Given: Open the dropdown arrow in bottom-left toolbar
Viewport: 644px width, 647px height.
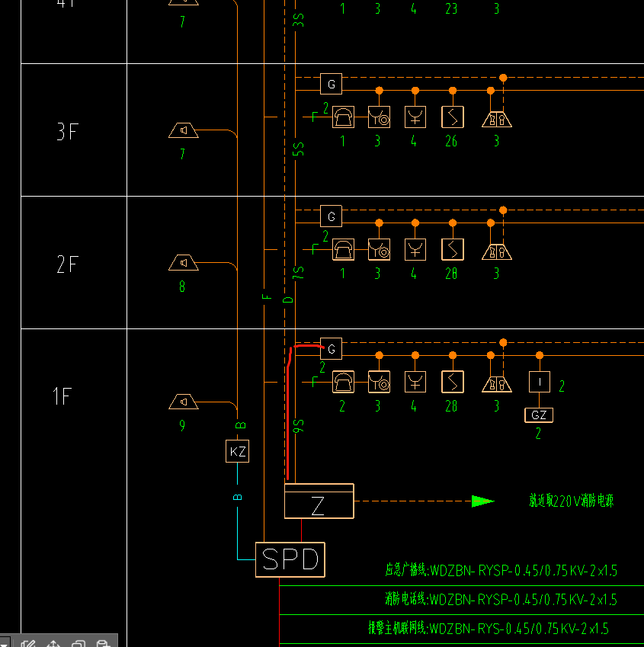Looking at the screenshot, I should pos(4,644).
